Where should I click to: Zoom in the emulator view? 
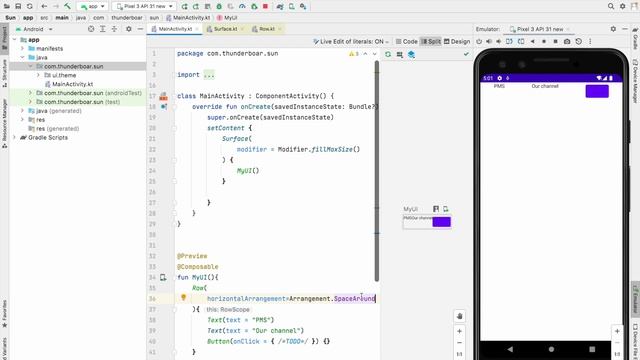(x=617, y=331)
